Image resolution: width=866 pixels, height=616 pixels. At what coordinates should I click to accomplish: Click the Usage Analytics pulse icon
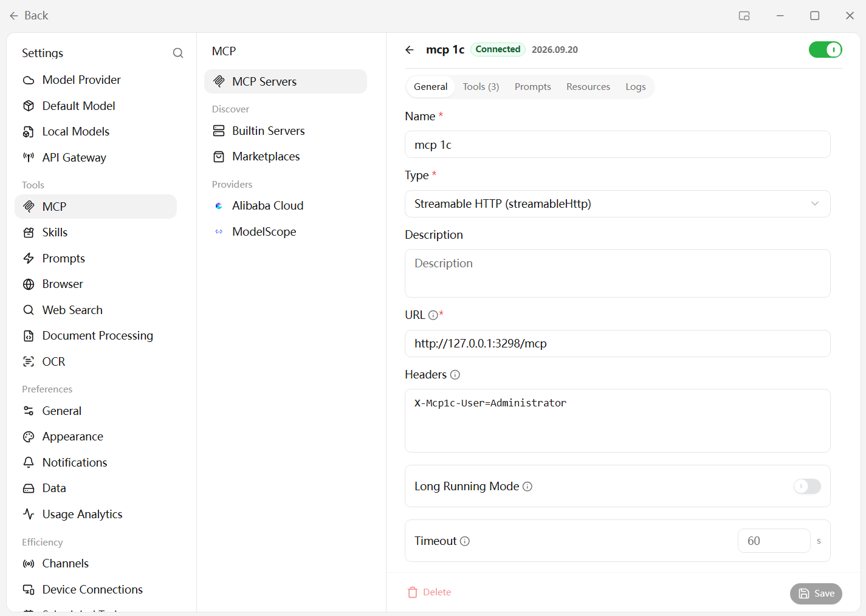pos(29,514)
